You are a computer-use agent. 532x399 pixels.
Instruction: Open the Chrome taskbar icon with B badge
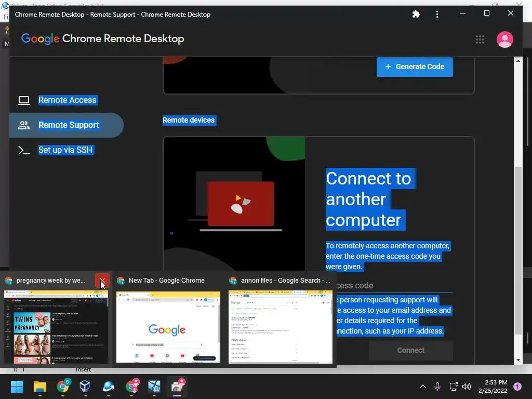[63, 387]
